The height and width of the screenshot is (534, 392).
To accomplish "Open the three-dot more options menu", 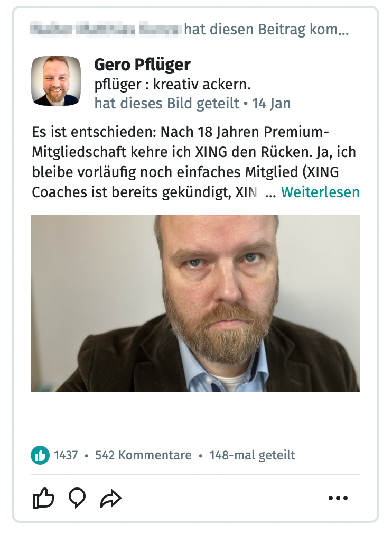I will pyautogui.click(x=338, y=498).
